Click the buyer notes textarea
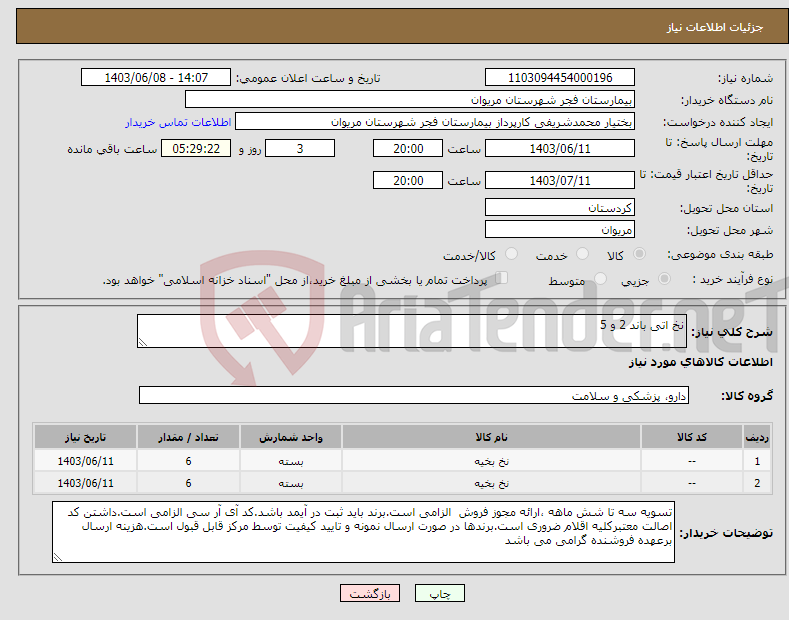The height and width of the screenshot is (620, 789). click(363, 532)
